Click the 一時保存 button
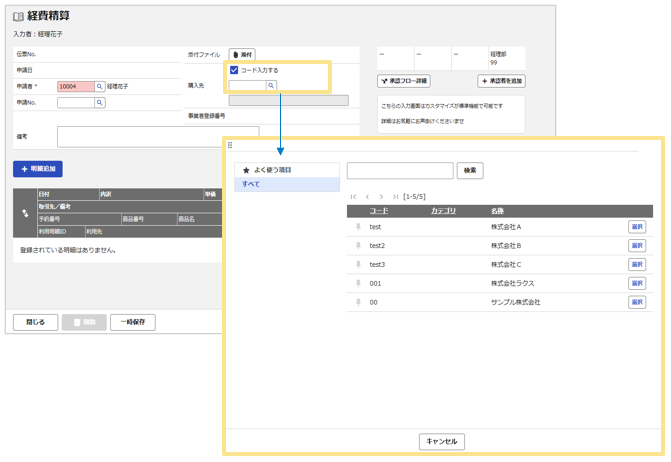Image resolution: width=671 pixels, height=462 pixels. pos(133,322)
